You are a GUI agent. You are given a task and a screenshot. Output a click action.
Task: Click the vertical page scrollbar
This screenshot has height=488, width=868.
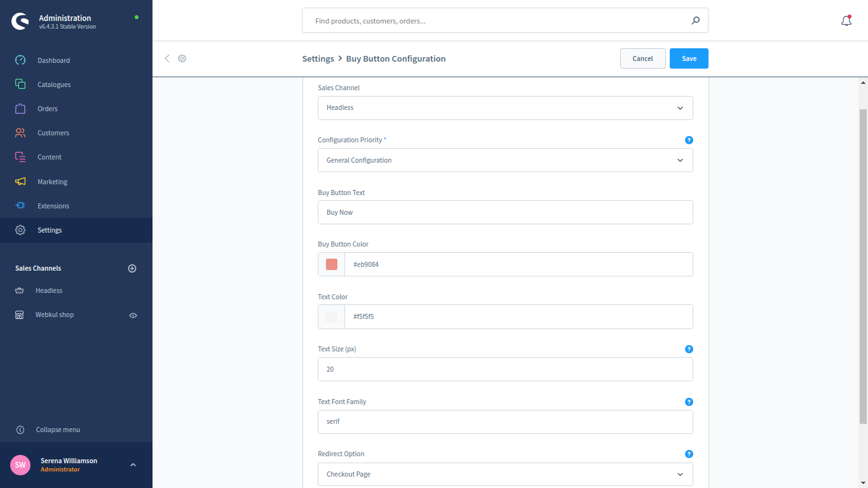point(863,266)
